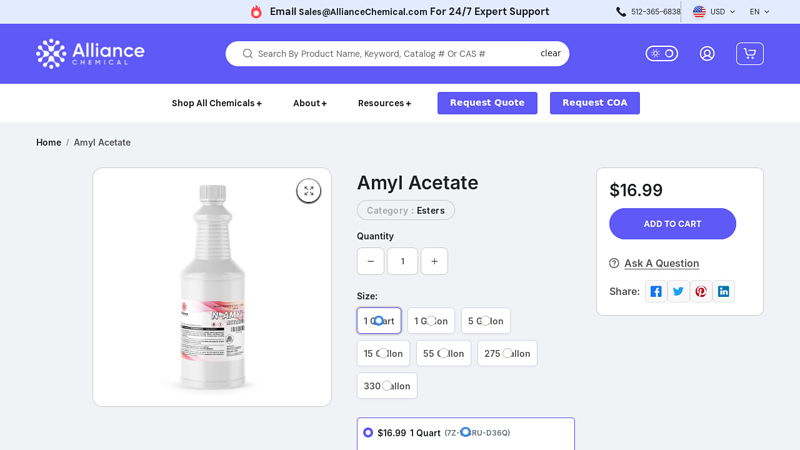This screenshot has width=800, height=450.
Task: Click the Alliance Chemical logo
Action: click(x=90, y=53)
